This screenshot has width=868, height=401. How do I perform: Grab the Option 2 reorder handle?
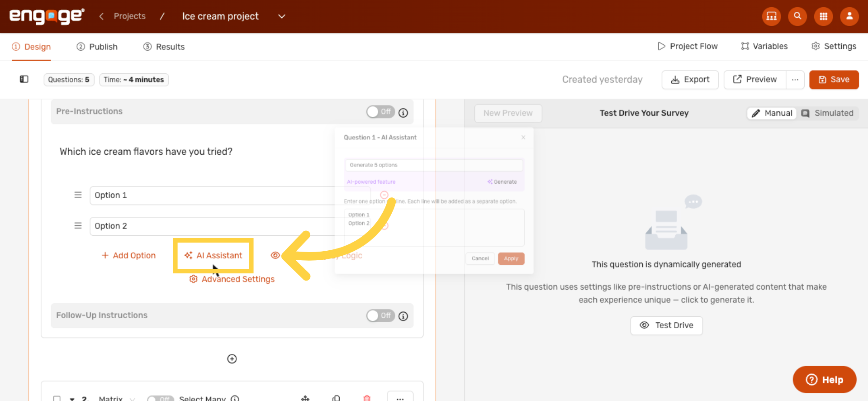(78, 225)
